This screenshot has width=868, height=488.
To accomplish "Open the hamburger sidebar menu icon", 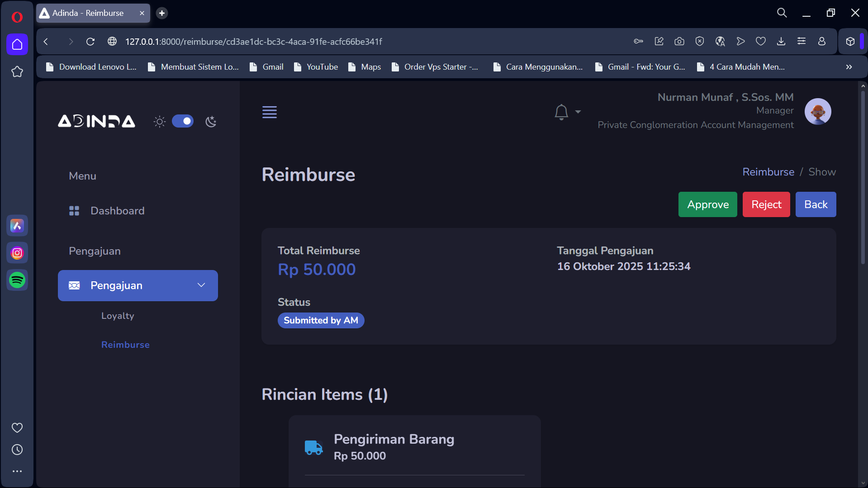I will coord(270,112).
